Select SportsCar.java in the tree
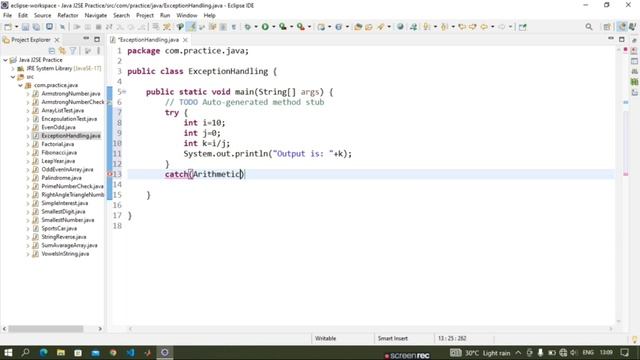640x360 pixels. (59, 229)
